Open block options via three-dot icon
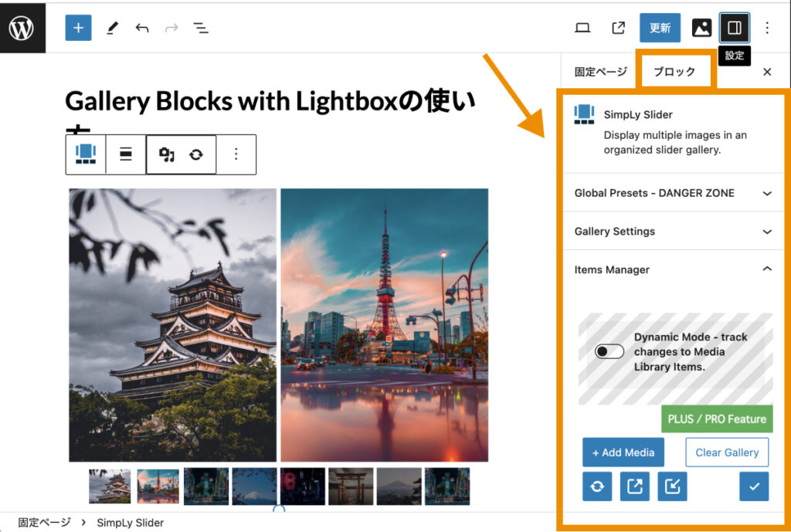Viewport: 791px width, 532px height. click(236, 154)
